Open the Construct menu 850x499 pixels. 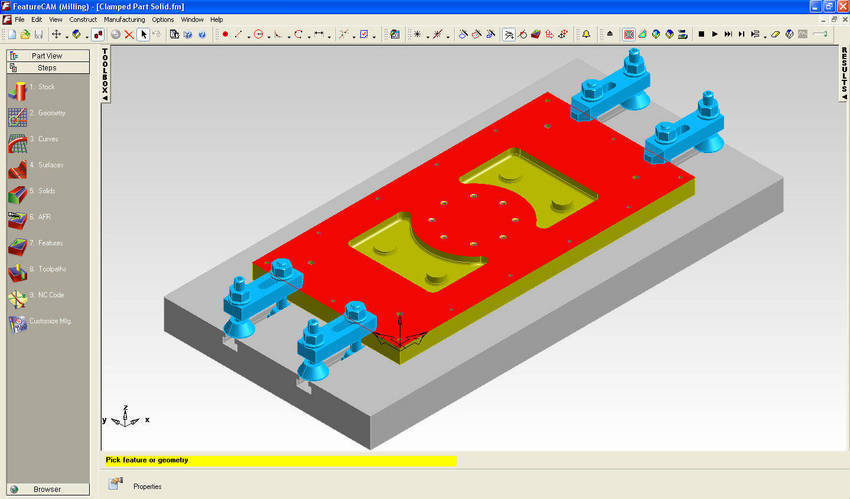pos(83,19)
